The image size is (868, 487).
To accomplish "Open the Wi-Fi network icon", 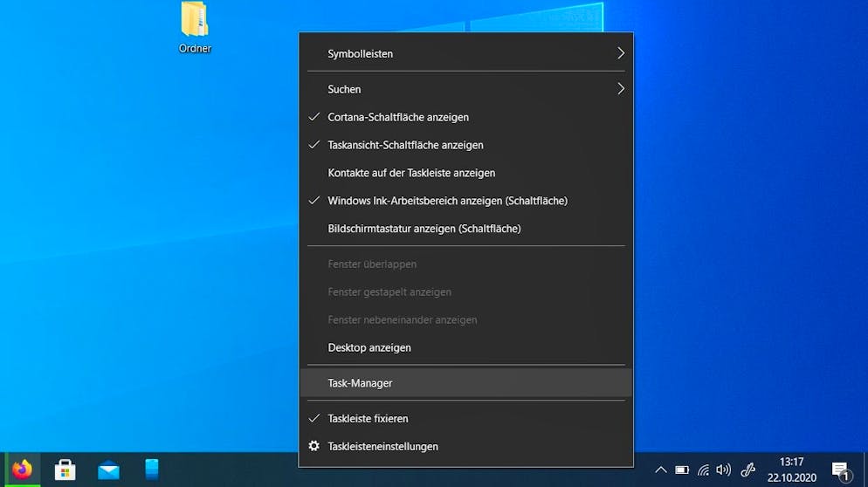I will click(x=703, y=470).
